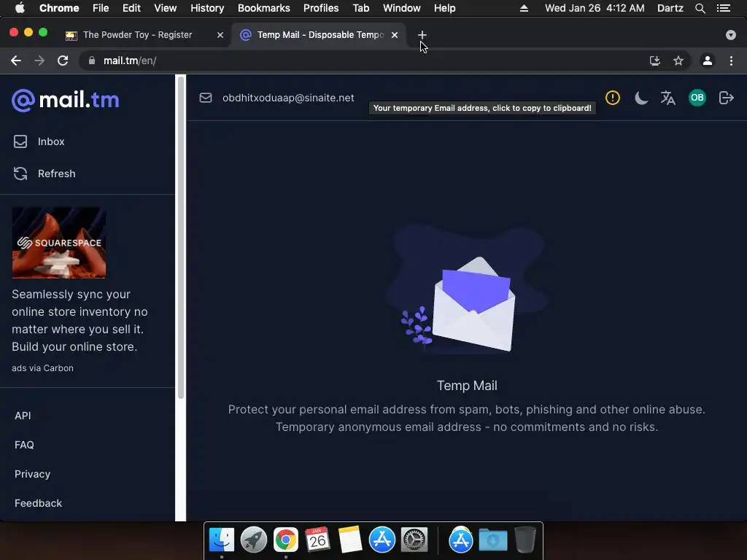Open Calendar from the dock
The width and height of the screenshot is (747, 560).
coord(318,540)
